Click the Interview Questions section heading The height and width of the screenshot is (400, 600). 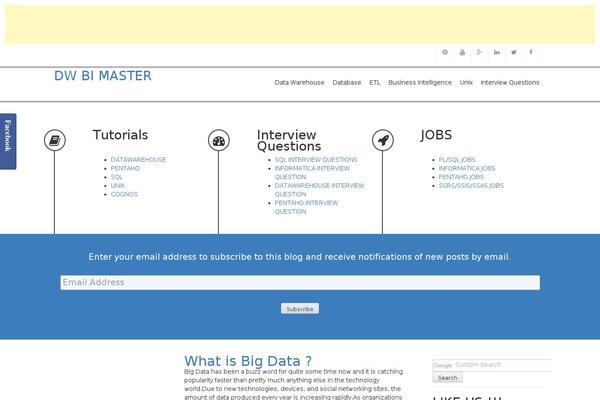(x=289, y=140)
